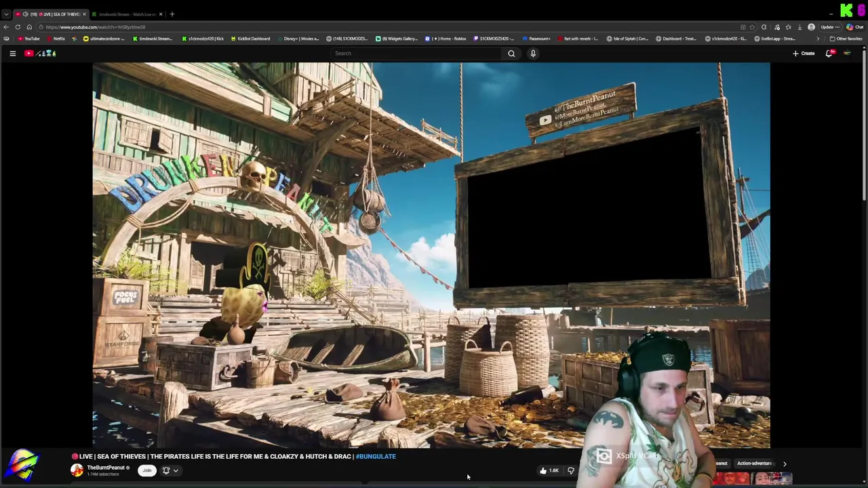The height and width of the screenshot is (488, 868).
Task: Close the timdewski Stream tab
Action: (161, 14)
